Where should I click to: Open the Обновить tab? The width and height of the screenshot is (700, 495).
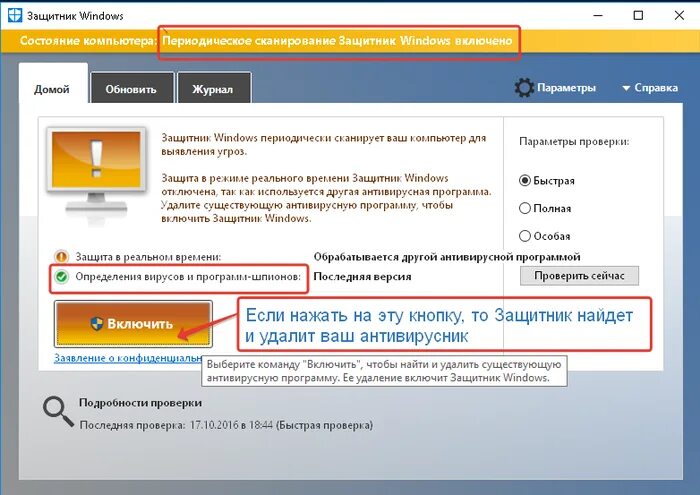click(132, 89)
